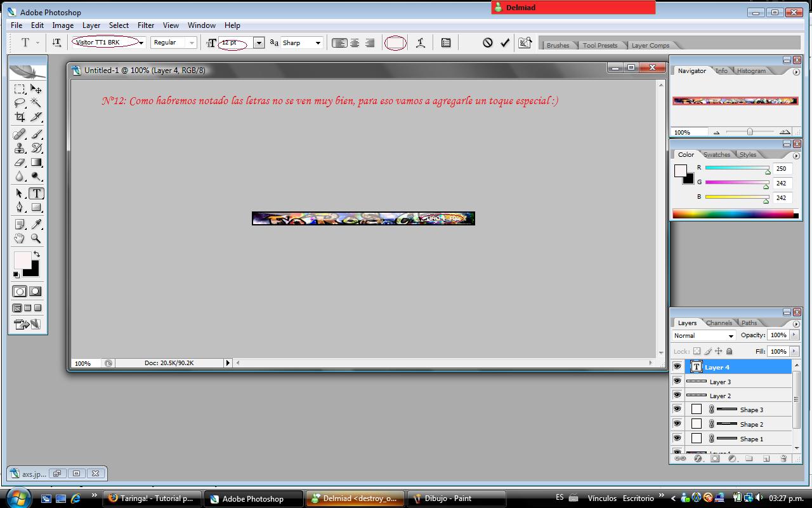
Task: Open Taringa Tutorial taskbar button
Action: click(152, 498)
